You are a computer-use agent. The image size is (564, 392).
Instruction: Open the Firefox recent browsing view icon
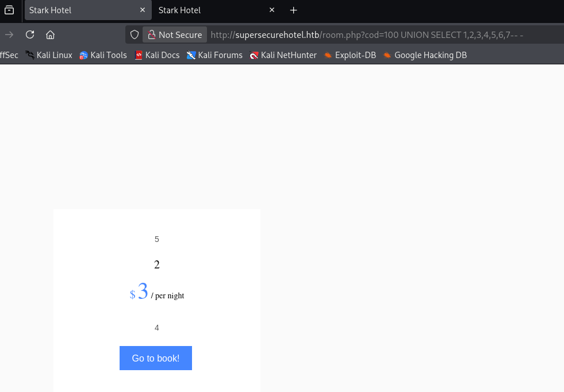[9, 10]
